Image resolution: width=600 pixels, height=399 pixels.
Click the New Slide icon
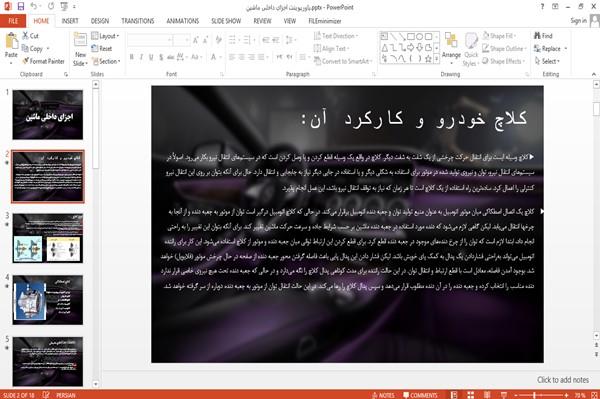coord(80,41)
